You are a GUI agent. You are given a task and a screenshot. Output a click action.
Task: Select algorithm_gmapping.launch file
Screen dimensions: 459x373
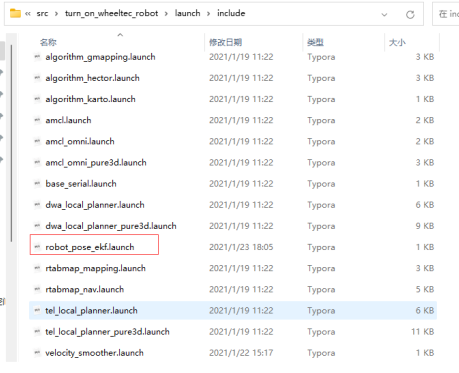point(100,57)
